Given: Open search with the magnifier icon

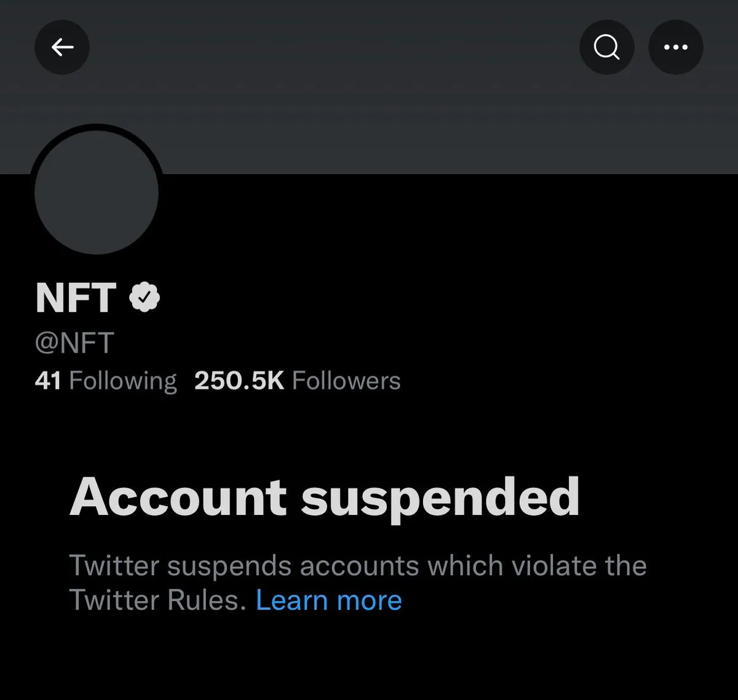Looking at the screenshot, I should click(606, 47).
